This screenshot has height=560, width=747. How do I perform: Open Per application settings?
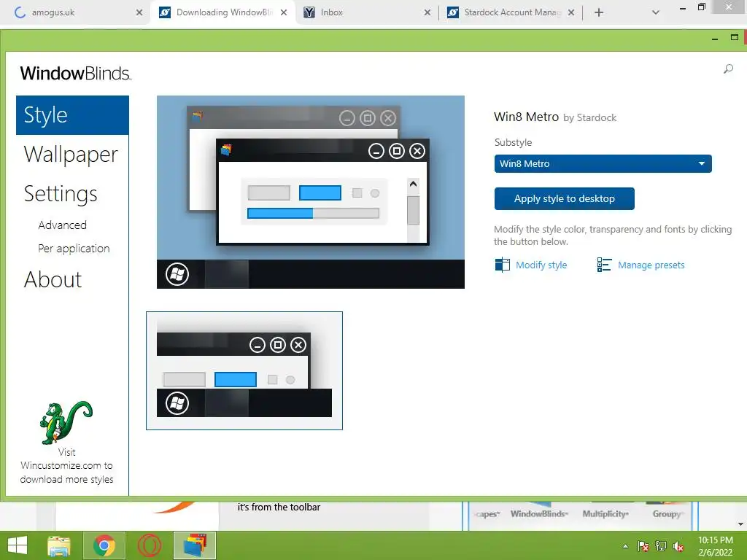point(74,249)
